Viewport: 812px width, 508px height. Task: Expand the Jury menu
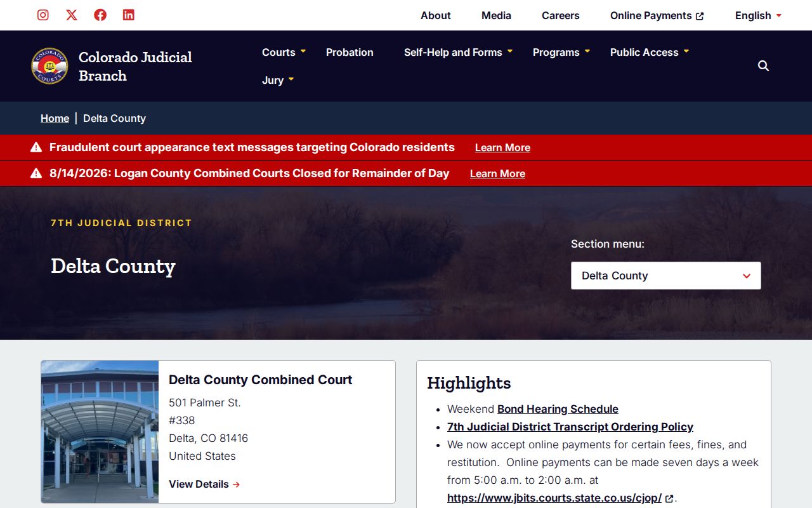point(278,80)
